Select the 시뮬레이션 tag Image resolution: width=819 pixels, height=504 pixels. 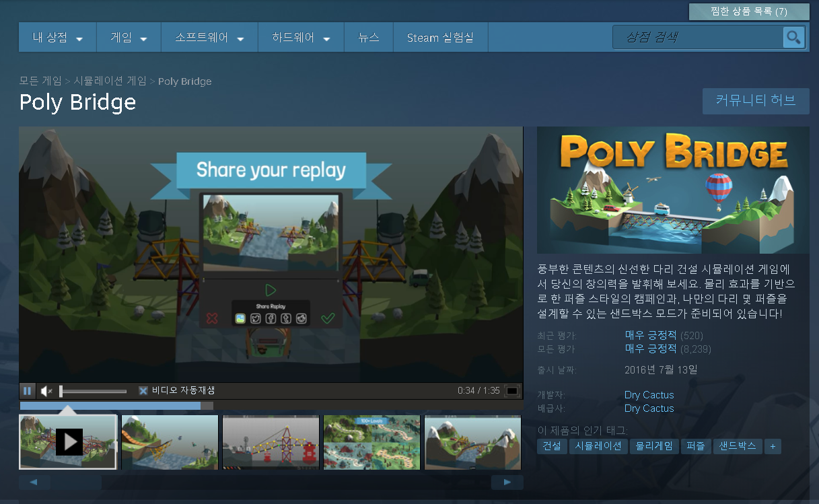click(x=598, y=446)
